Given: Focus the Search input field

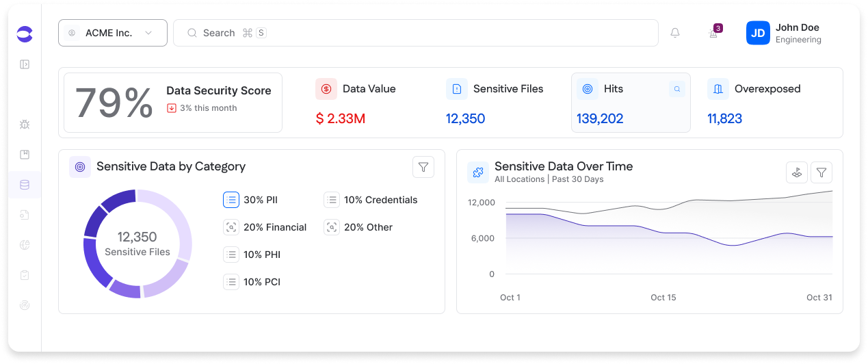Looking at the screenshot, I should [x=416, y=33].
